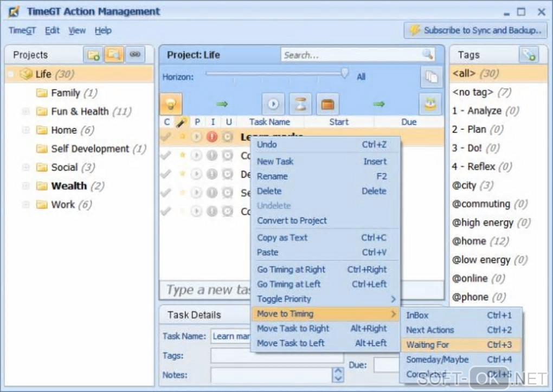Choose Next Actions in timing submenu
The image size is (553, 392).
461,330
